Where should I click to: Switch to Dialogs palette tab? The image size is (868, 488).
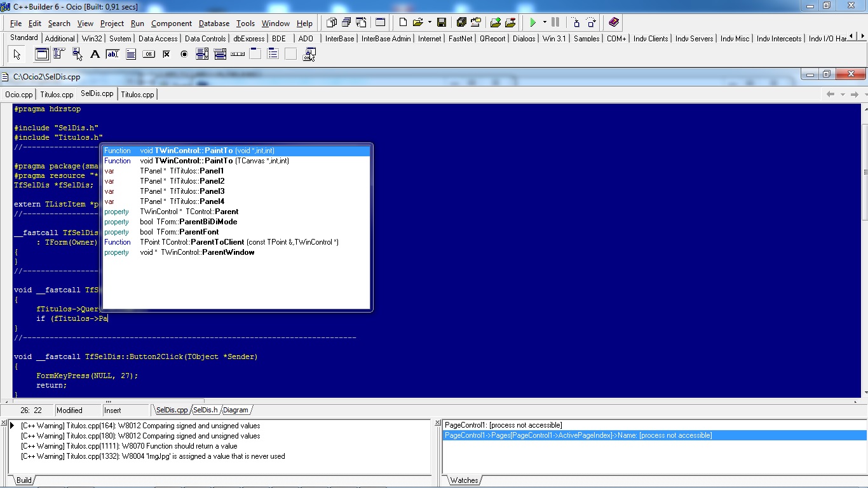click(x=524, y=38)
